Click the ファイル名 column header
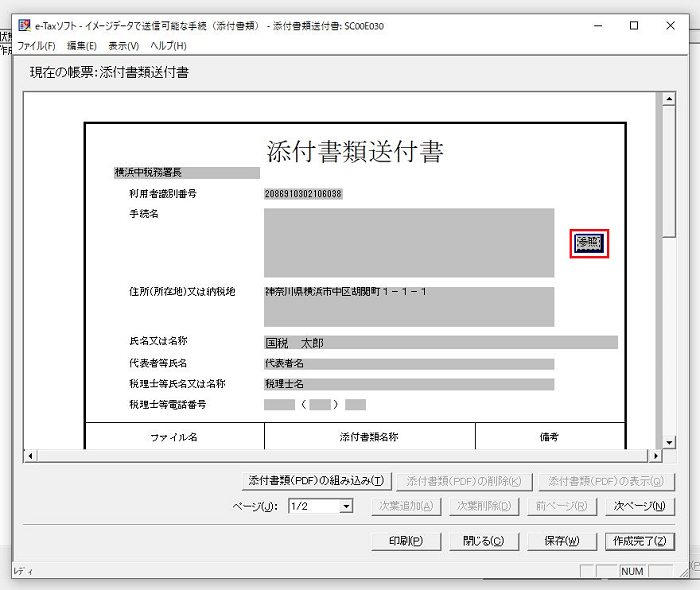The width and height of the screenshot is (700, 590). [x=174, y=437]
